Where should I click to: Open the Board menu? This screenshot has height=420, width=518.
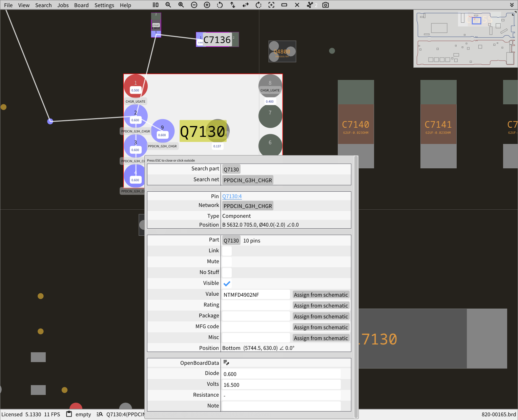tap(81, 5)
